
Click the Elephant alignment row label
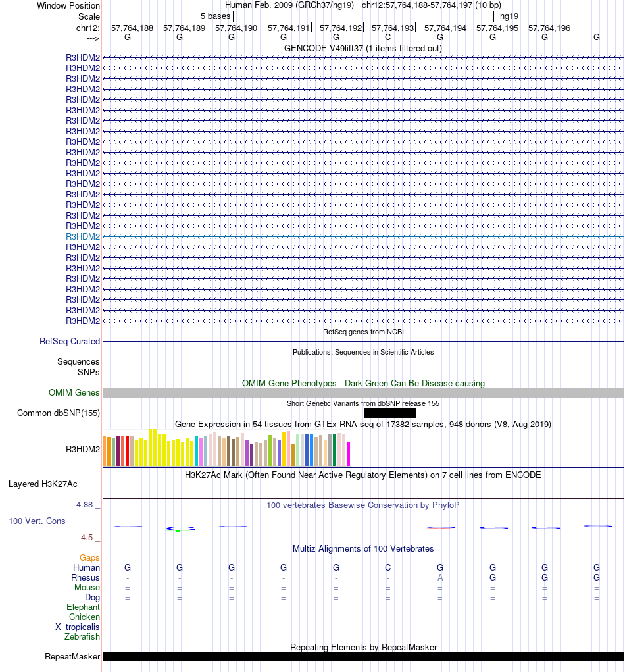(x=83, y=607)
